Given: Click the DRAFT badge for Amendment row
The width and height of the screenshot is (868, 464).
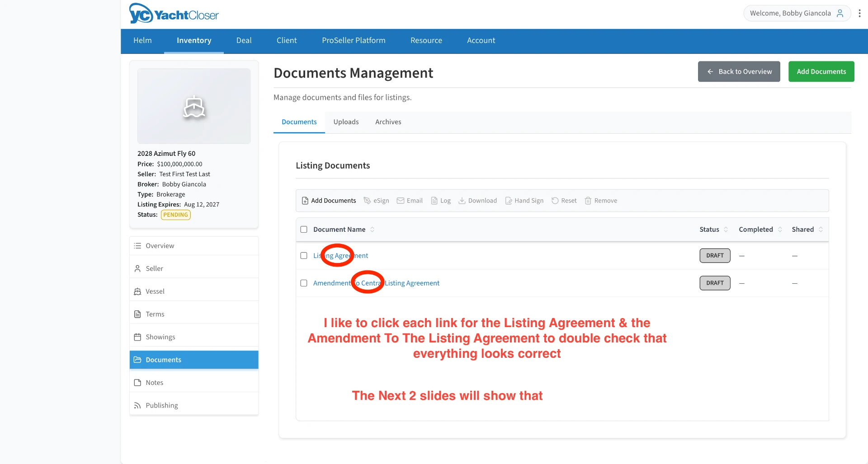Looking at the screenshot, I should point(715,283).
